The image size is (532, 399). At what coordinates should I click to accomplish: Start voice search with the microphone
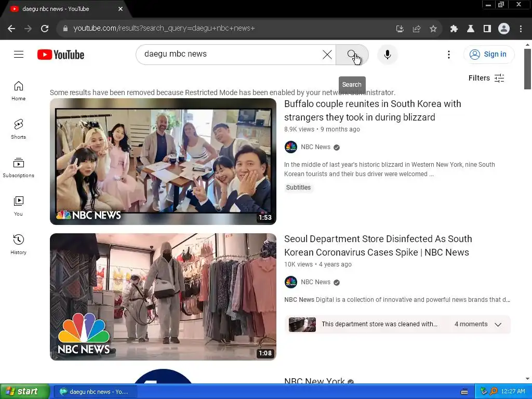387,54
